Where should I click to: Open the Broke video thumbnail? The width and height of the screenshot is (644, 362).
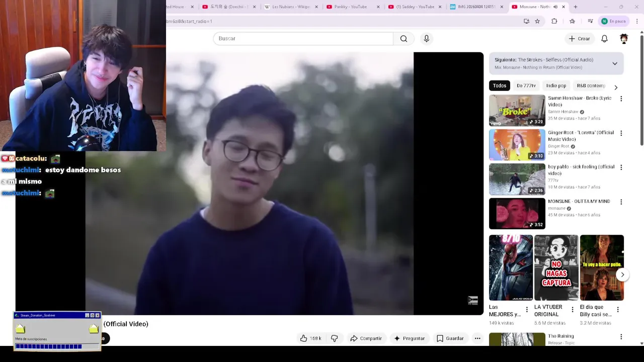pyautogui.click(x=517, y=110)
